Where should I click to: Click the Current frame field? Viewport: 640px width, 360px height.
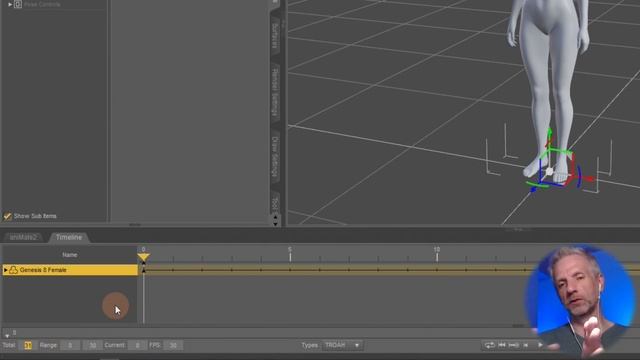pyautogui.click(x=137, y=345)
